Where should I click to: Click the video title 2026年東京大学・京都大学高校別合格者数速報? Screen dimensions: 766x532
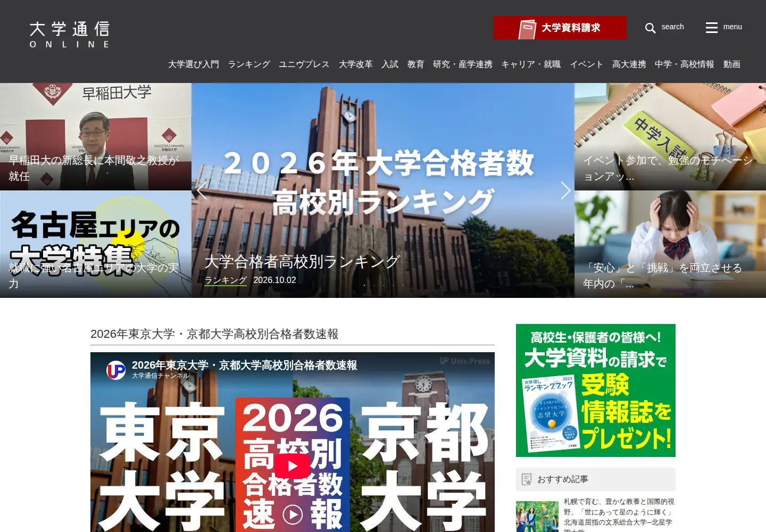click(x=245, y=365)
